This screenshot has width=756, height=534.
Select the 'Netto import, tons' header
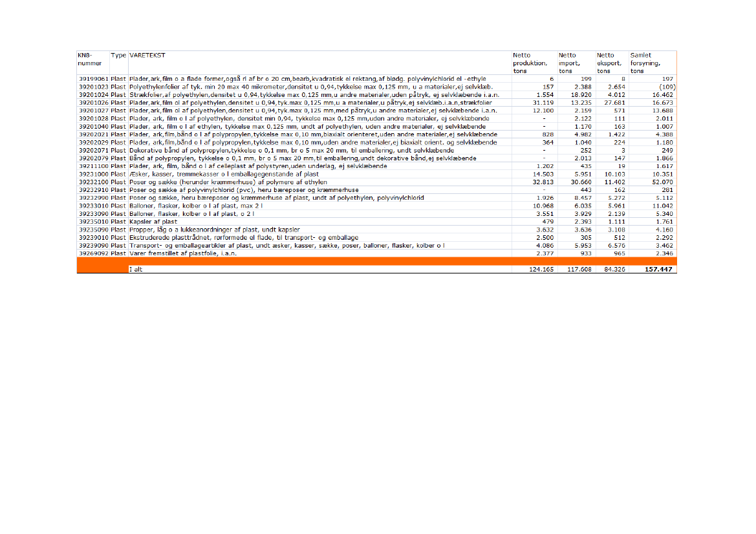tap(569, 63)
